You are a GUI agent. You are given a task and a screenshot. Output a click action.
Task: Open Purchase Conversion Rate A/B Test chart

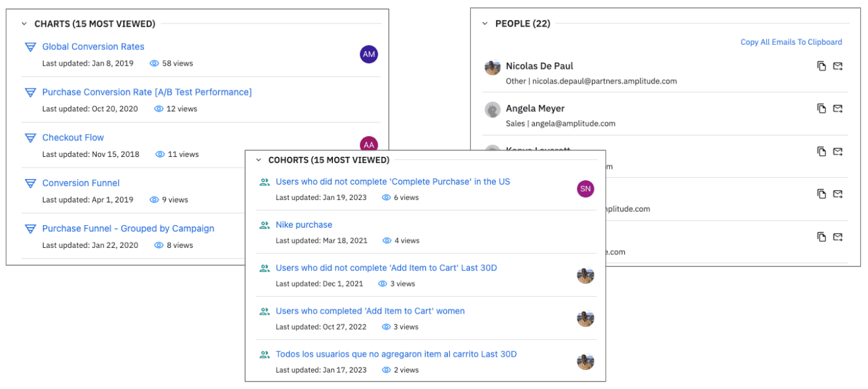coord(147,92)
